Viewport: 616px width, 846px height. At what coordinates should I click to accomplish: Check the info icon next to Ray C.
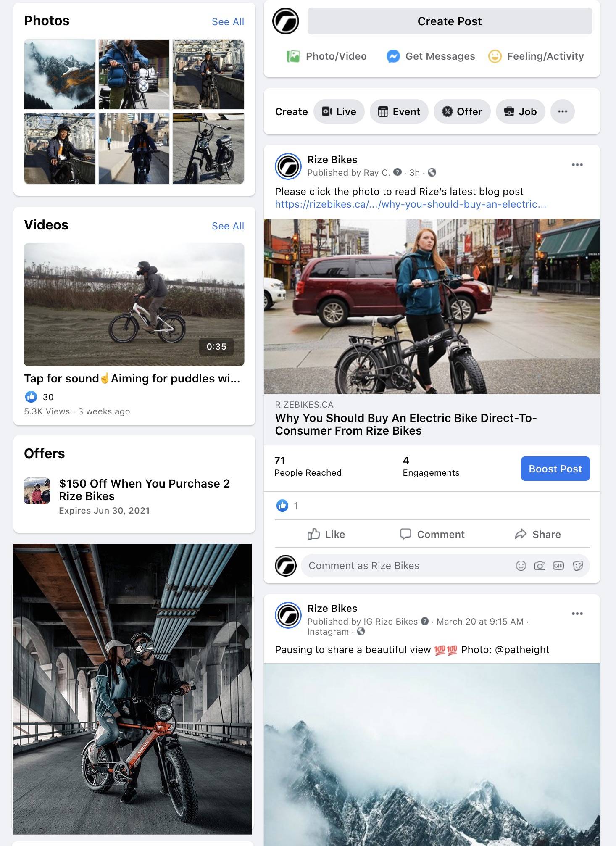pos(398,172)
